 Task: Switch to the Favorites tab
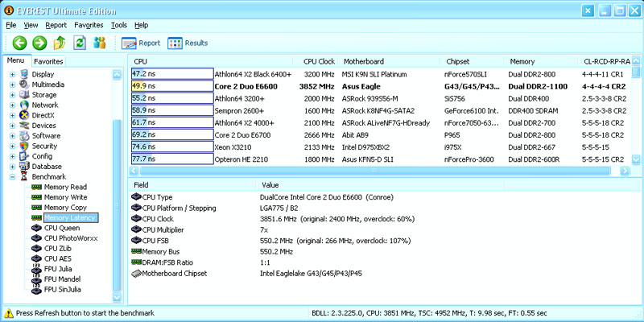(x=48, y=62)
